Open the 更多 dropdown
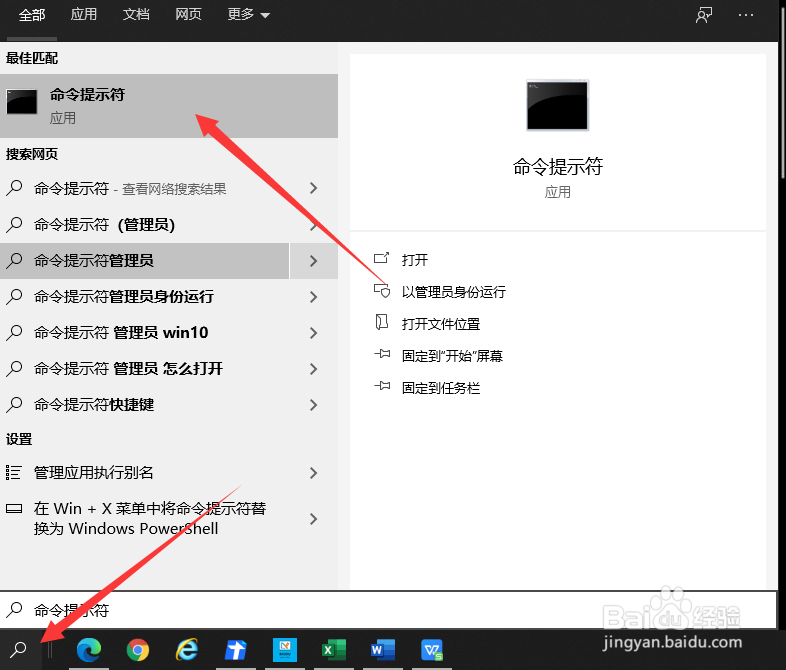 tap(249, 15)
